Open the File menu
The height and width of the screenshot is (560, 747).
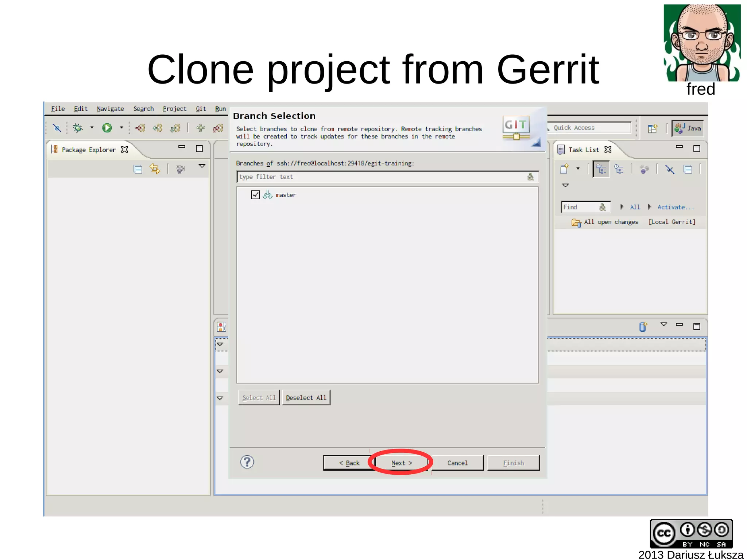(x=58, y=109)
